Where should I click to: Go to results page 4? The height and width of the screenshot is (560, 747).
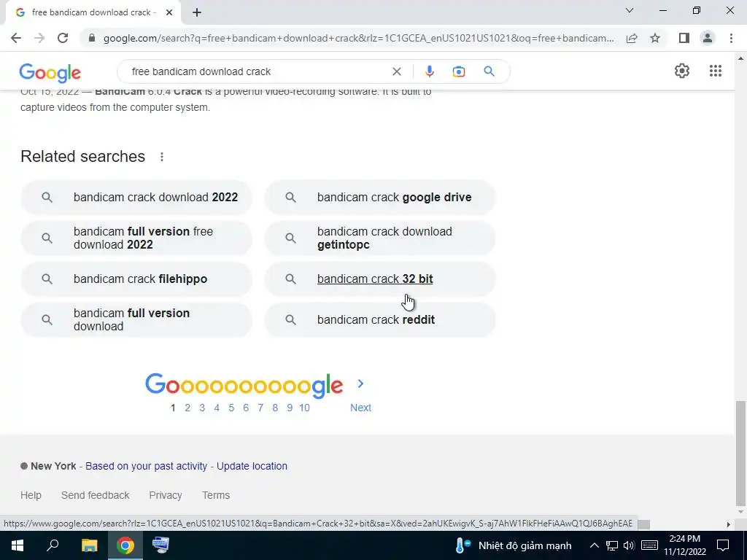click(x=217, y=408)
